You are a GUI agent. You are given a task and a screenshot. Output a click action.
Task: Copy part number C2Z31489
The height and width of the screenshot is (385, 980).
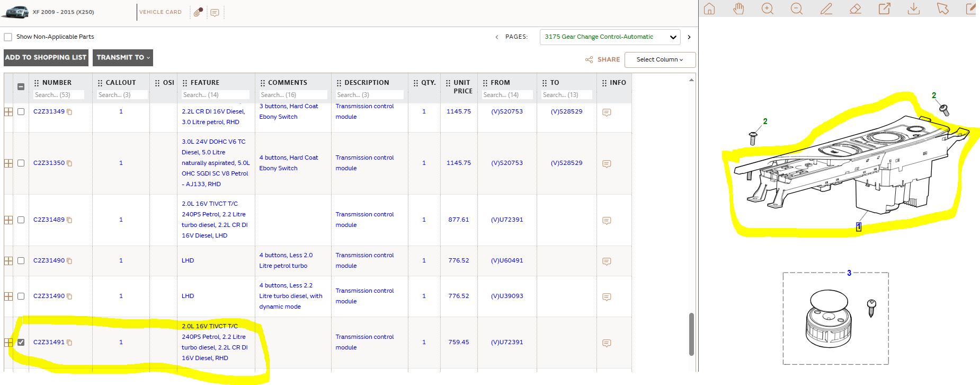(69, 220)
